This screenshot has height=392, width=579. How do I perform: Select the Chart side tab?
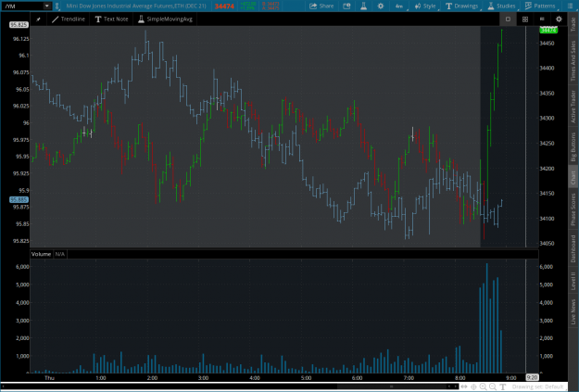click(x=573, y=177)
